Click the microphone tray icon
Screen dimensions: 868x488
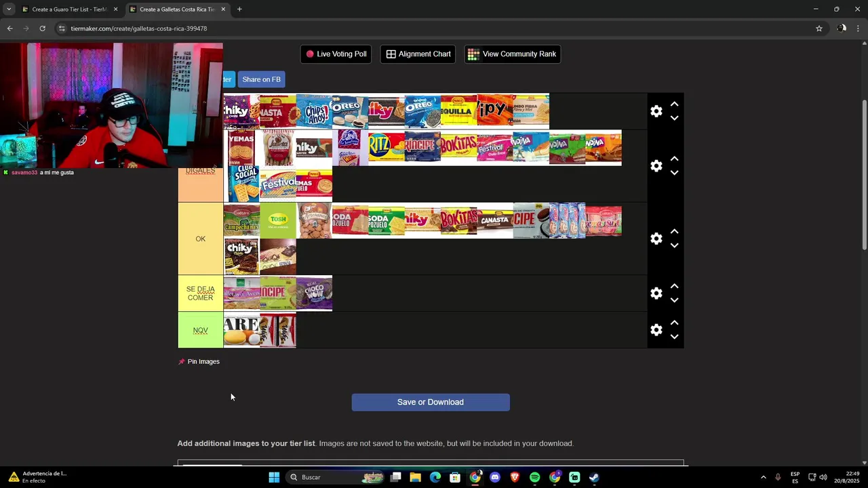[778, 477]
